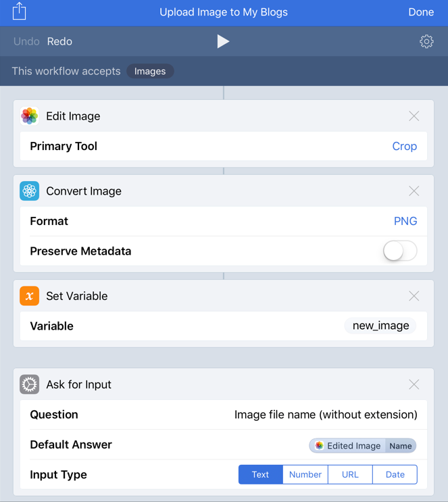Open workflow settings gear icon
Image resolution: width=448 pixels, height=502 pixels.
point(426,42)
